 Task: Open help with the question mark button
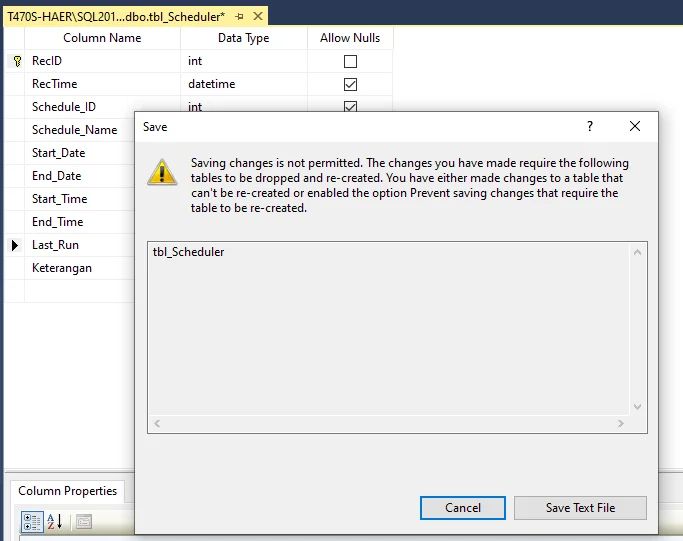pos(589,126)
